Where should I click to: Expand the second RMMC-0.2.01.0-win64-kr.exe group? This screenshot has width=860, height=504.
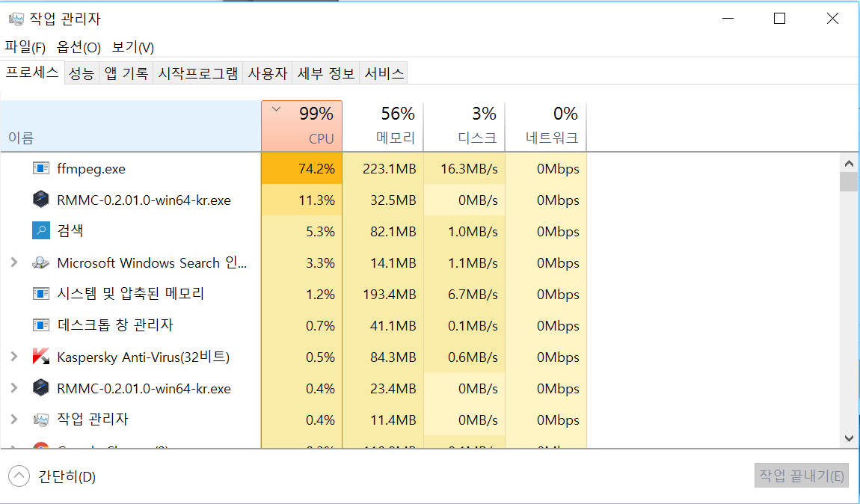[13, 388]
